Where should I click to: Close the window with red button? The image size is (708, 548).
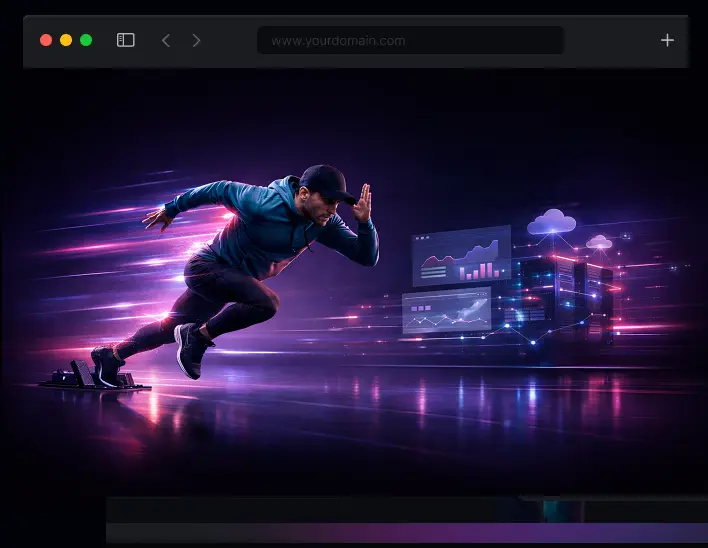pyautogui.click(x=46, y=40)
